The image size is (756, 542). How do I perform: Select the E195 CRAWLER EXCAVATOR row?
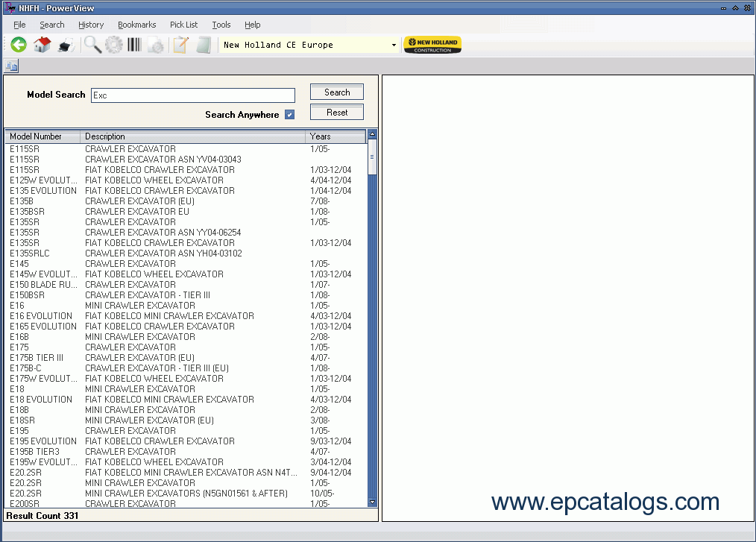(186, 431)
